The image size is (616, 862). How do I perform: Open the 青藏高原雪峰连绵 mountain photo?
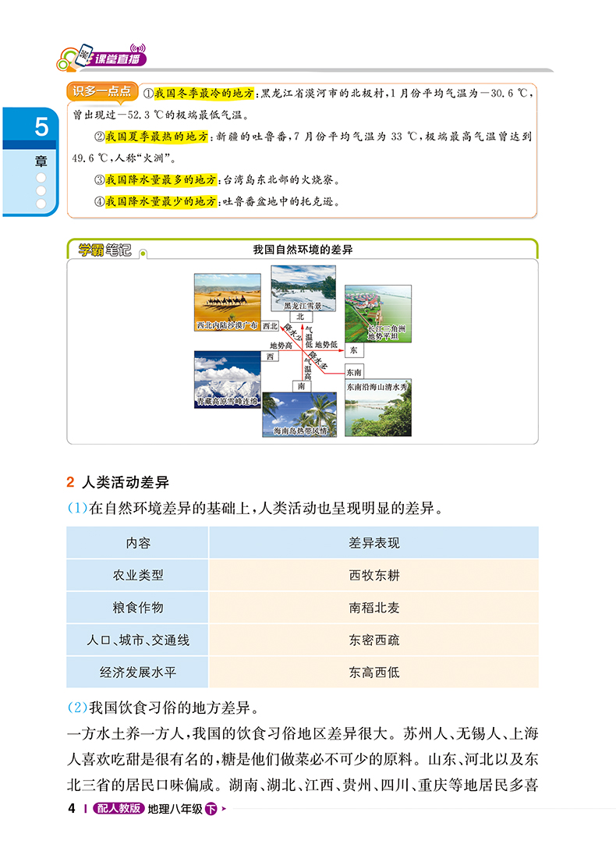[228, 379]
